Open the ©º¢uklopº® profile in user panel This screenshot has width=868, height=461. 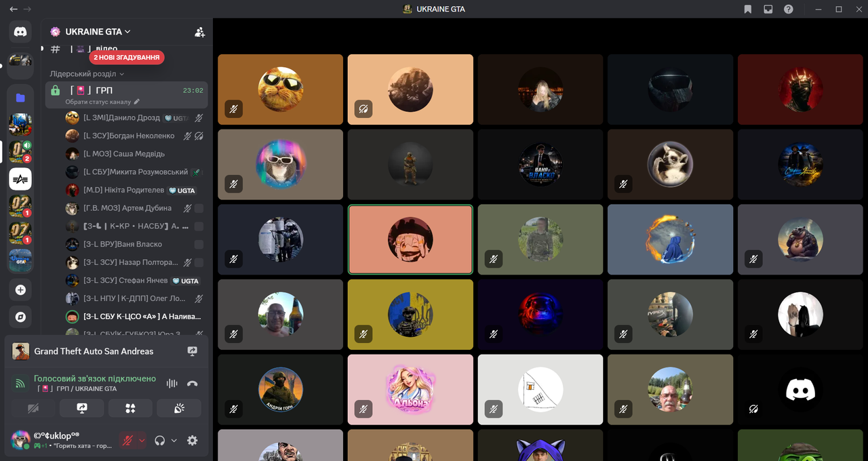[62, 440]
